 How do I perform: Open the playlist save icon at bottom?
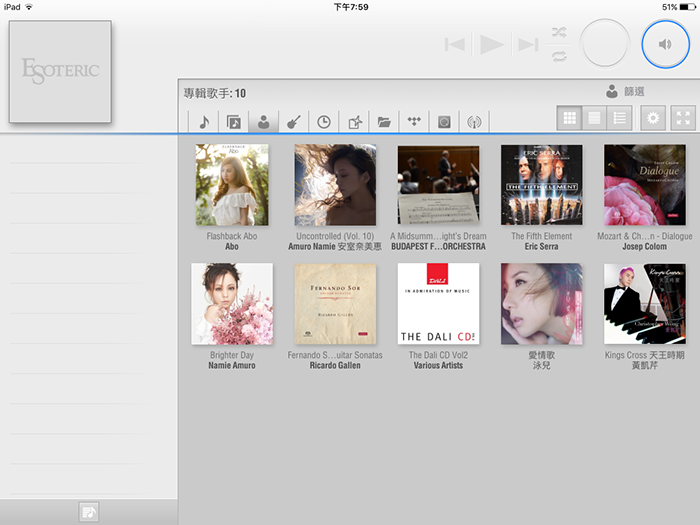88,512
